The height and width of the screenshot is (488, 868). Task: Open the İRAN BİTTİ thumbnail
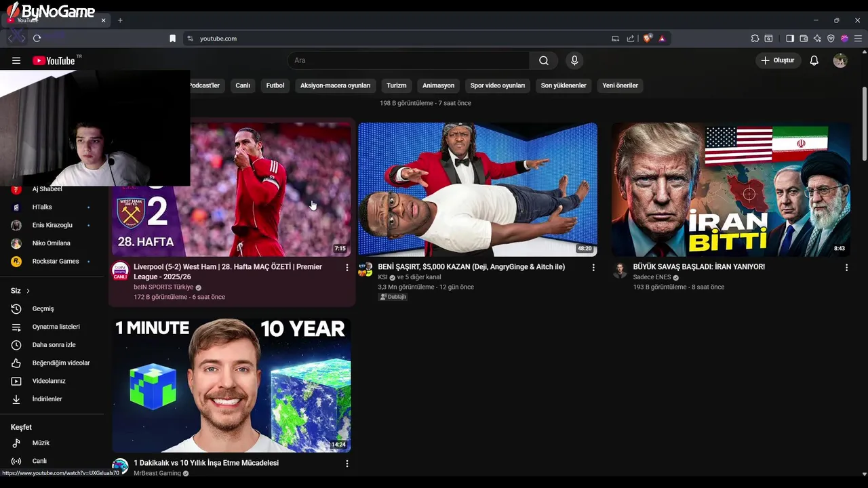coord(731,189)
